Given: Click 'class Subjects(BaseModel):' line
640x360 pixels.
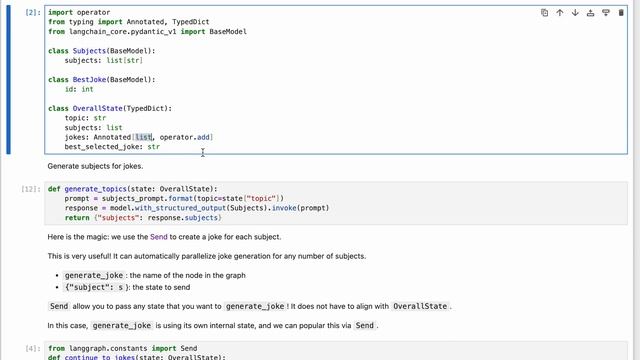Looking at the screenshot, I should pos(102,51).
